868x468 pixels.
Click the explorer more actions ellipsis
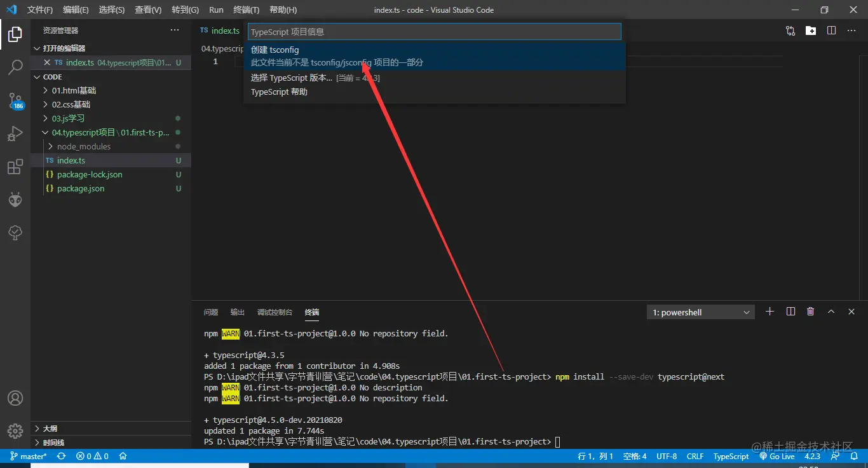point(175,30)
